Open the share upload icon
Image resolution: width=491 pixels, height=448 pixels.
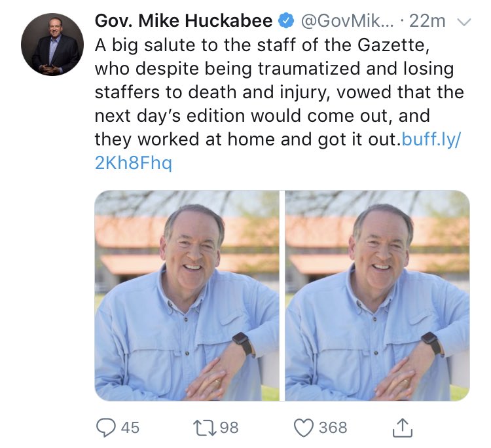pos(403,427)
